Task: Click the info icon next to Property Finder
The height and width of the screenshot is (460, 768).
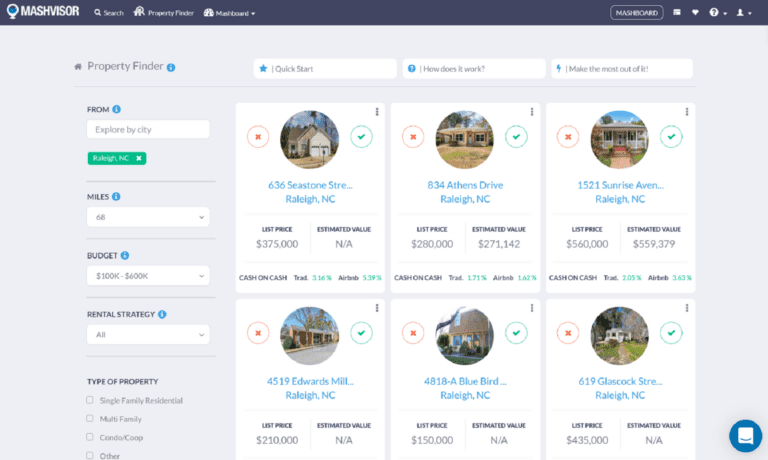Action: pos(171,67)
